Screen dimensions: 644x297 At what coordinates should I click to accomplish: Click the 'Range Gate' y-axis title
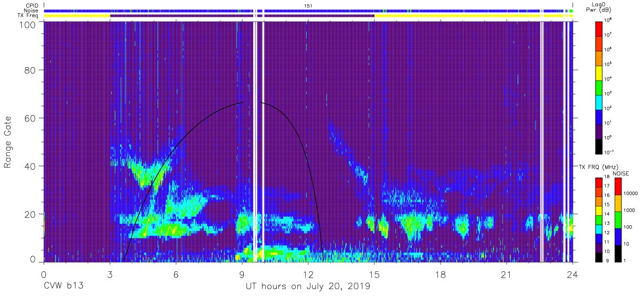pyautogui.click(x=8, y=143)
